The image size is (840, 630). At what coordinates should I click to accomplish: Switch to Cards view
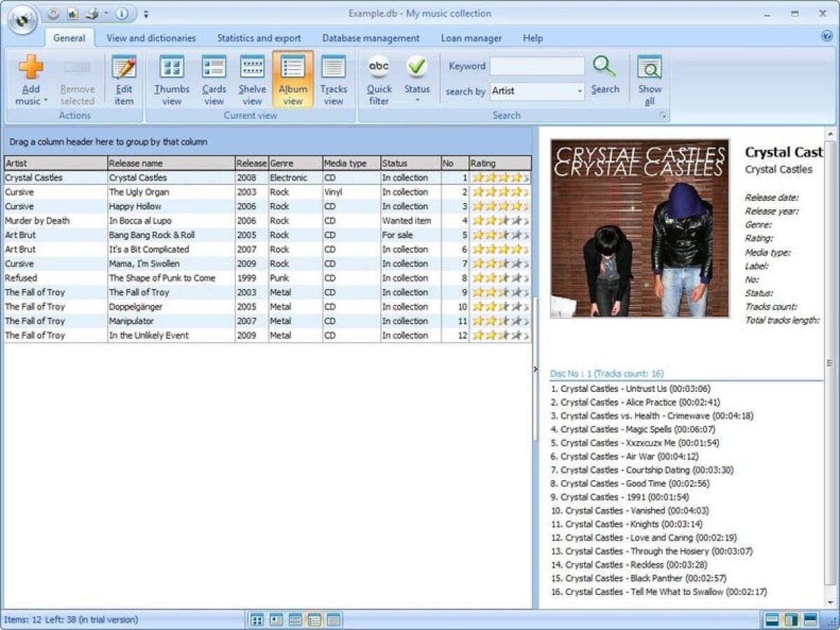point(213,78)
